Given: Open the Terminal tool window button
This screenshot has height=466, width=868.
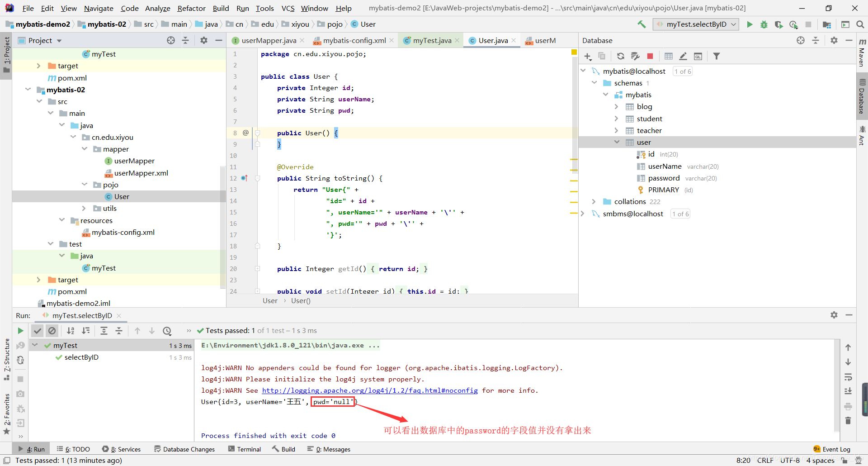Looking at the screenshot, I should (x=245, y=449).
